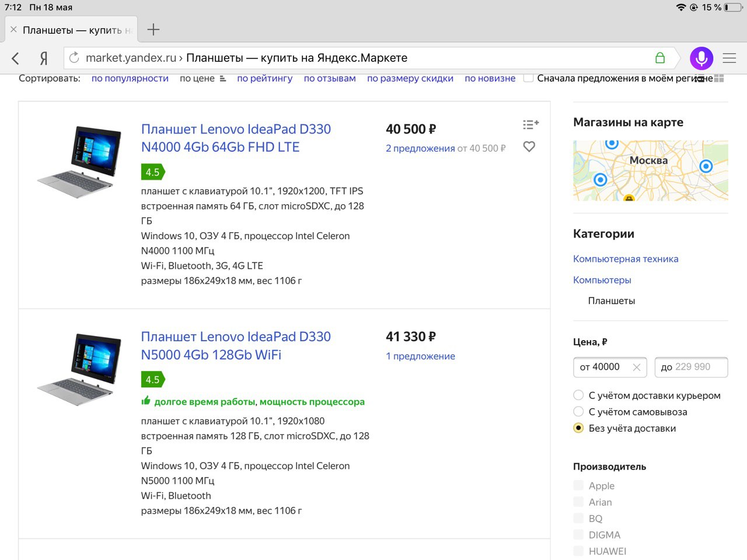Open a new browser tab
Screen dimensions: 747x560
point(153,29)
